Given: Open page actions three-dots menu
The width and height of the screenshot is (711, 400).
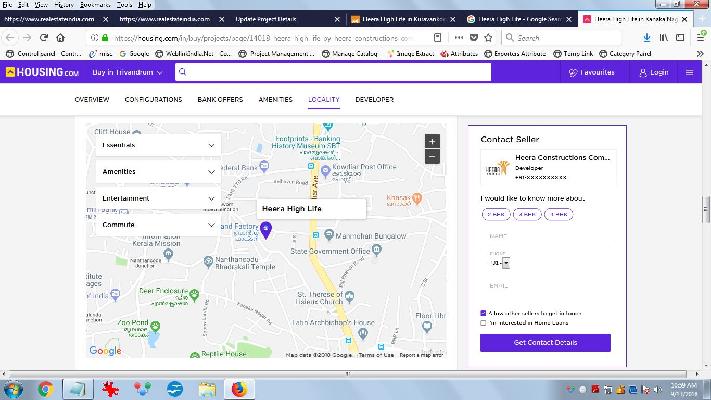Looking at the screenshot, I should (x=459, y=38).
